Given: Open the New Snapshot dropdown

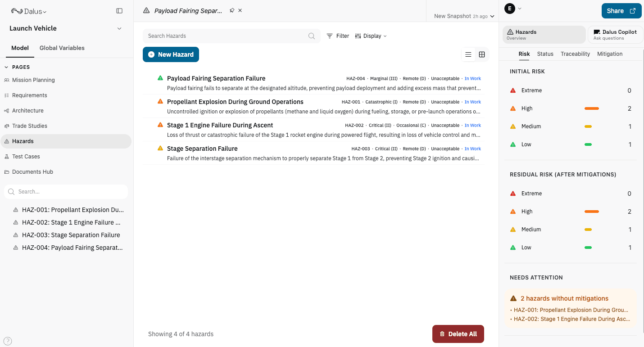Looking at the screenshot, I should (x=463, y=15).
